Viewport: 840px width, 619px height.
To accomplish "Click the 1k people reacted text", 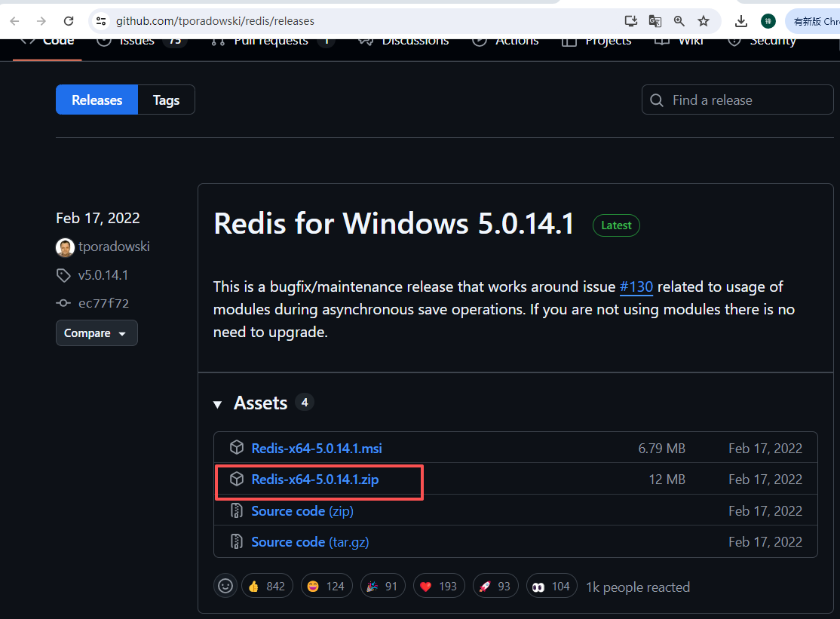I will [x=638, y=587].
